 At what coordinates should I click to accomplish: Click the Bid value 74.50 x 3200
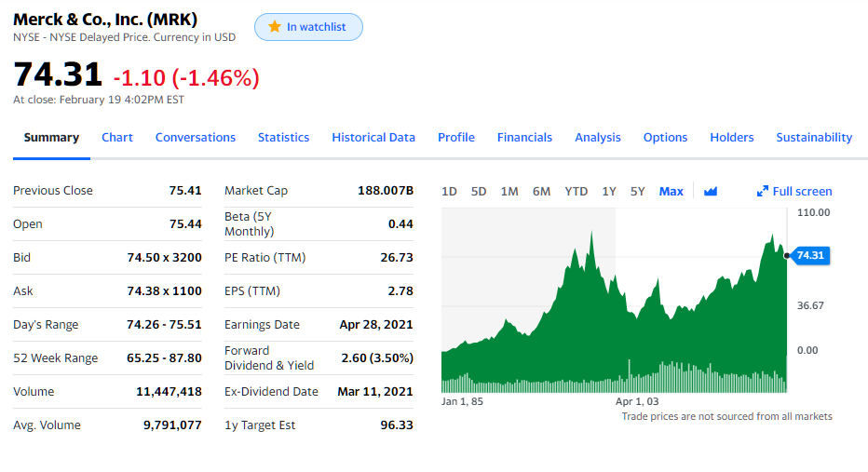point(165,257)
